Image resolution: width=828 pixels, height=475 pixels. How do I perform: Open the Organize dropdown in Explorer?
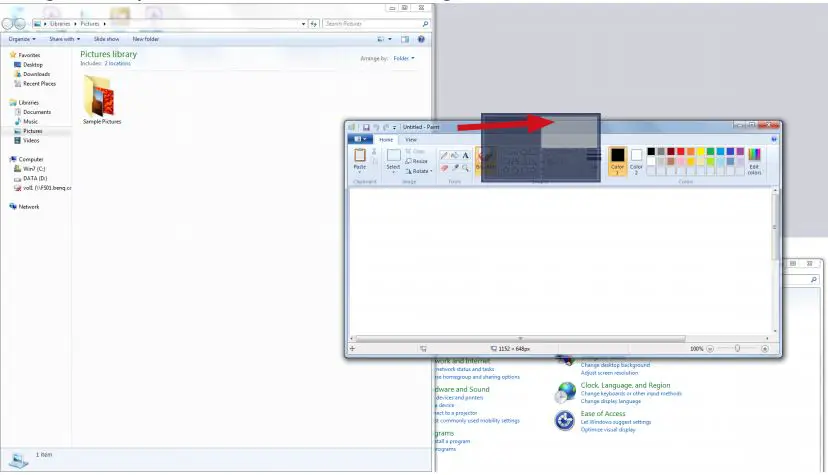tap(22, 39)
